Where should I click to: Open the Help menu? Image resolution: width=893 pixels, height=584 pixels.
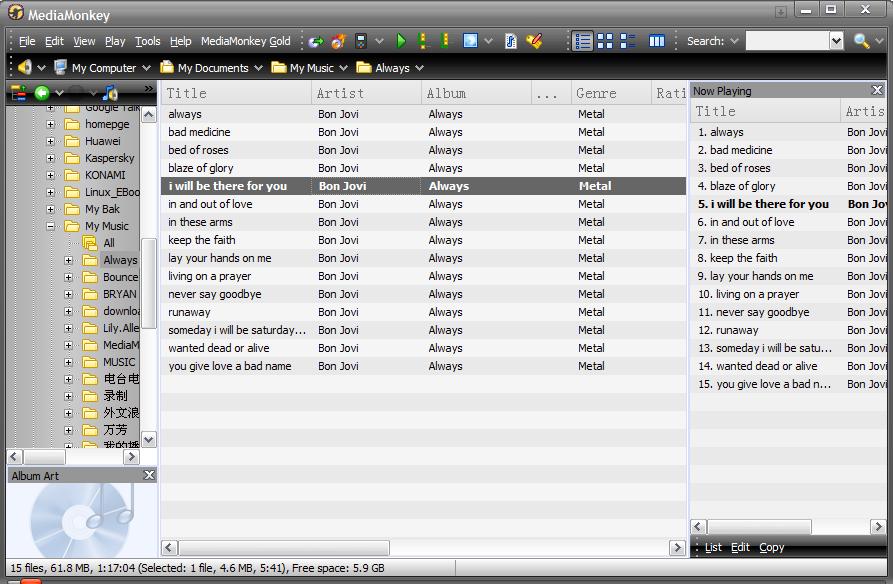point(181,41)
